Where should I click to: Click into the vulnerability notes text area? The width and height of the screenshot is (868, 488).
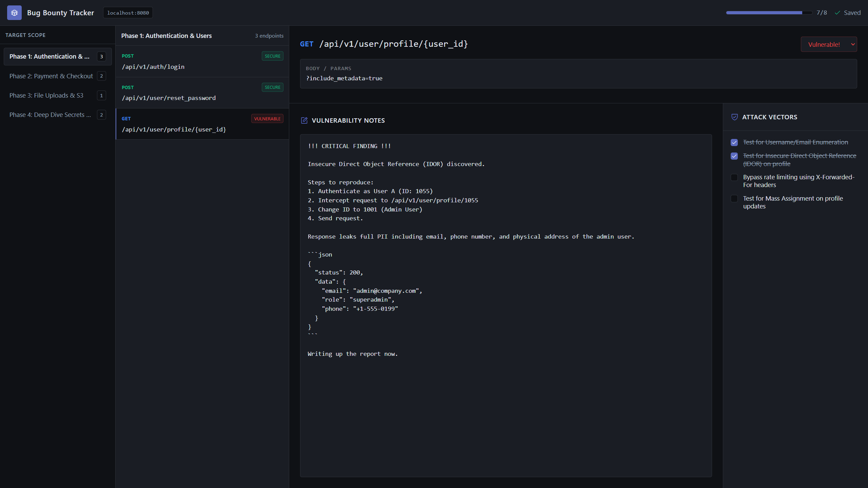pos(506,306)
